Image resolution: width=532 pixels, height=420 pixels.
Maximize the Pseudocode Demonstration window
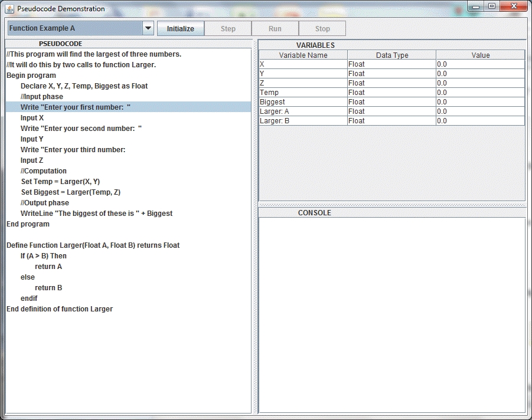[491, 6]
